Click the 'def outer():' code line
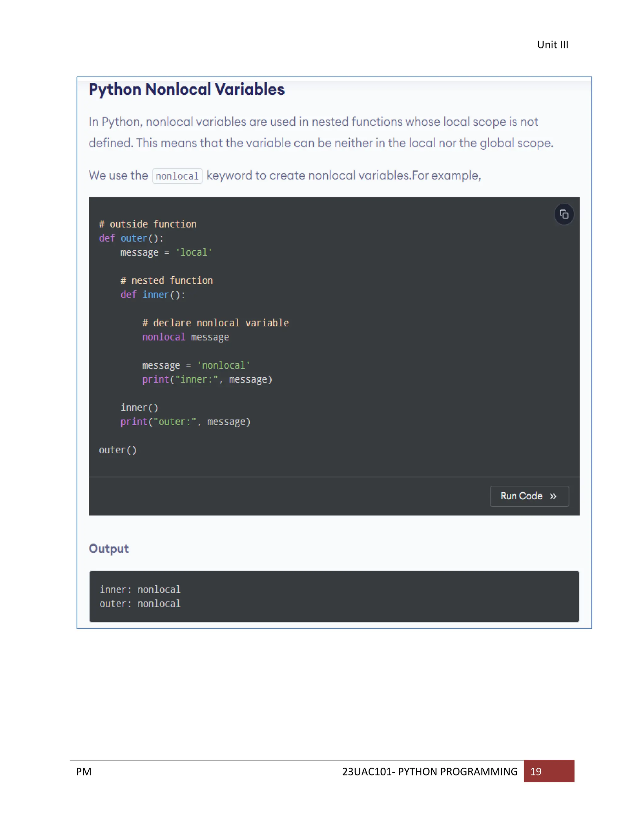The width and height of the screenshot is (644, 833). pos(131,238)
